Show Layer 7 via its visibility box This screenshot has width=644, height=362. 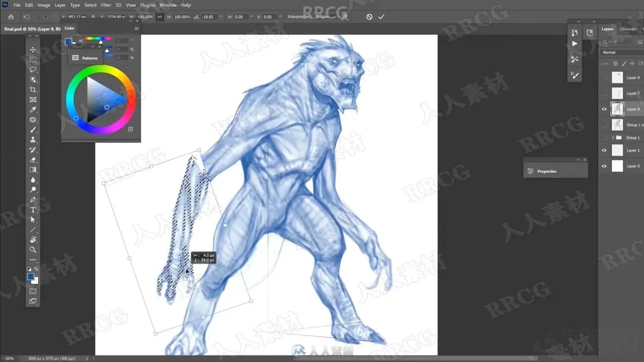pos(604,93)
